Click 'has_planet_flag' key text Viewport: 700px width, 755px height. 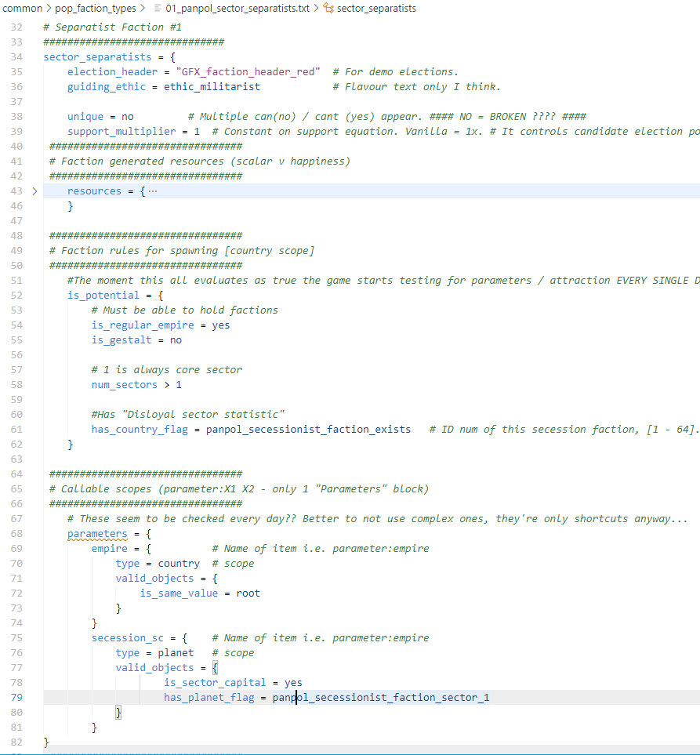(x=209, y=697)
